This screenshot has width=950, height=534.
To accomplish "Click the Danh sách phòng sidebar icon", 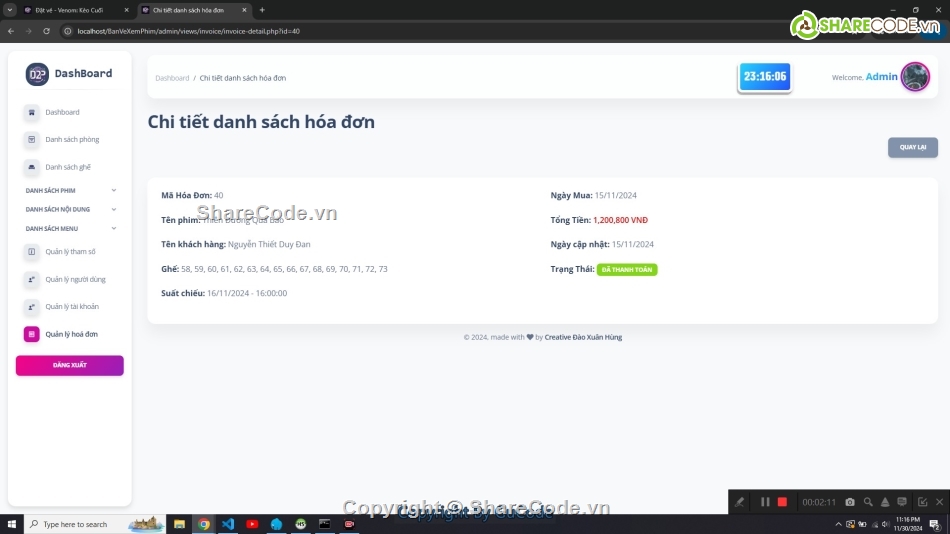I will tap(32, 139).
